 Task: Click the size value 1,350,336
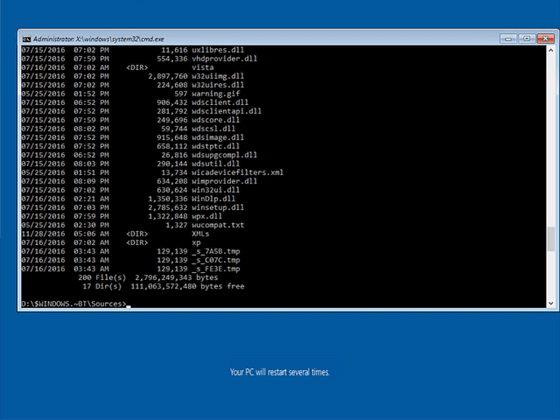168,199
